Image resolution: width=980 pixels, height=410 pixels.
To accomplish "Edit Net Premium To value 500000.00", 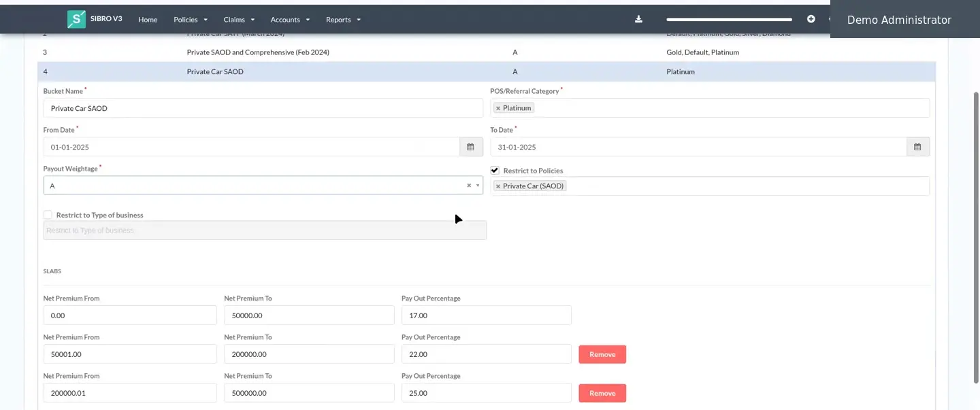I will click(x=309, y=393).
